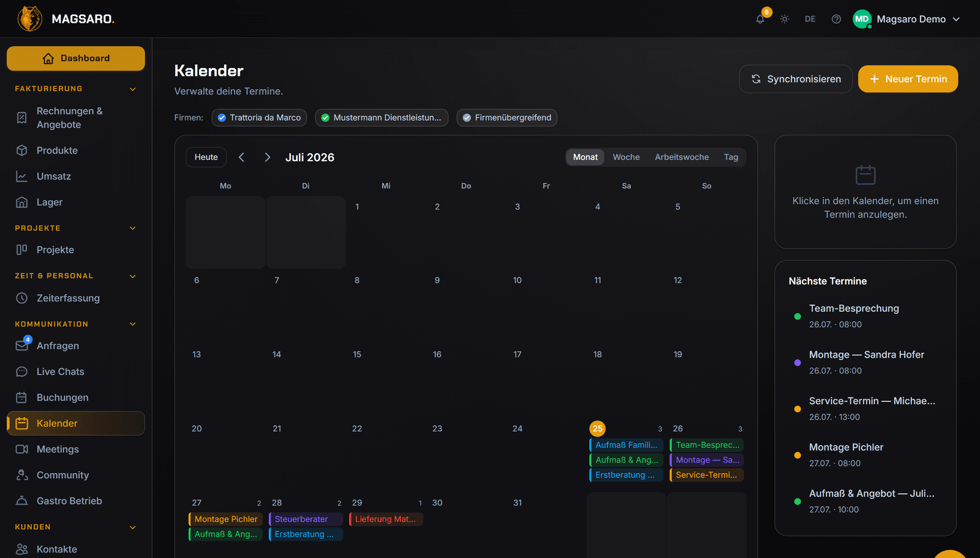Select calendar day 15

(x=357, y=355)
